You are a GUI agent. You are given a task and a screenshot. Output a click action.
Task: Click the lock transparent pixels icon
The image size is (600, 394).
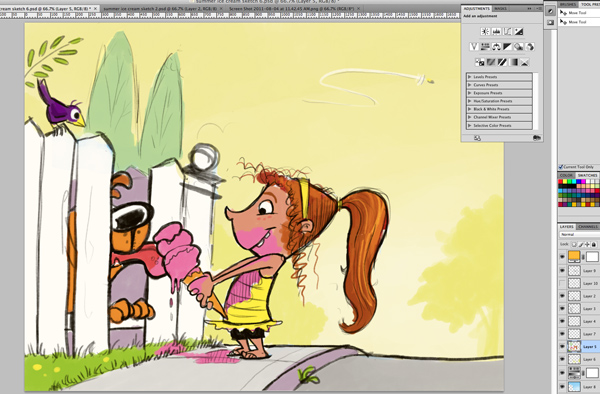click(574, 244)
